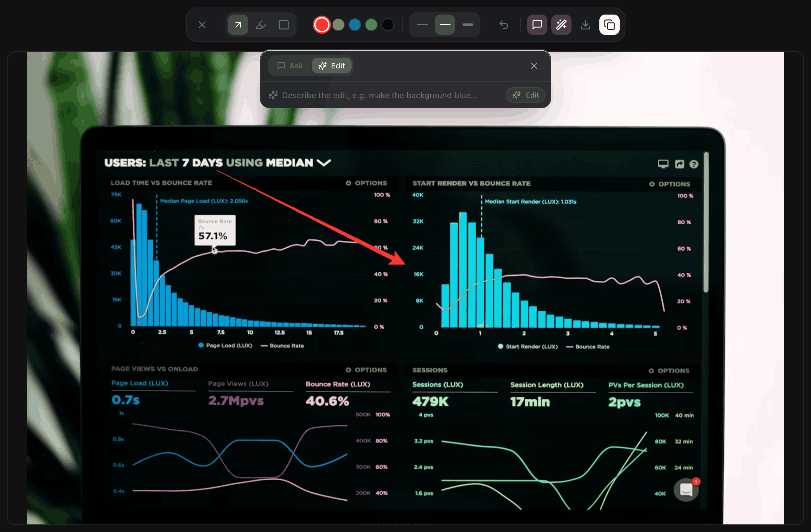
Task: Select the Rectangle shape tool
Action: click(x=284, y=25)
